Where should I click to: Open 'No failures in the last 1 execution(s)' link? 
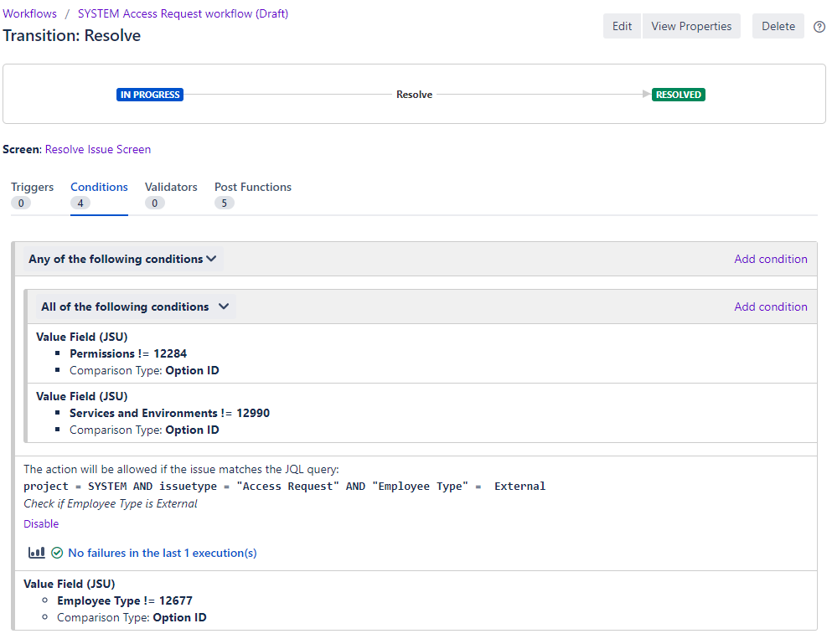[163, 553]
